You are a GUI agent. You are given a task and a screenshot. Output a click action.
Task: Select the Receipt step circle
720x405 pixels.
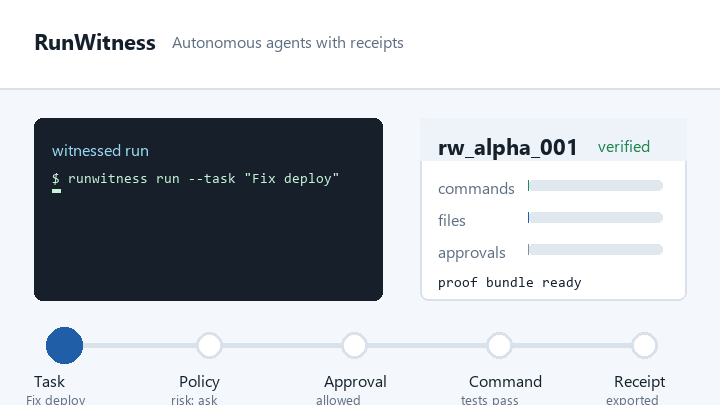click(x=645, y=345)
